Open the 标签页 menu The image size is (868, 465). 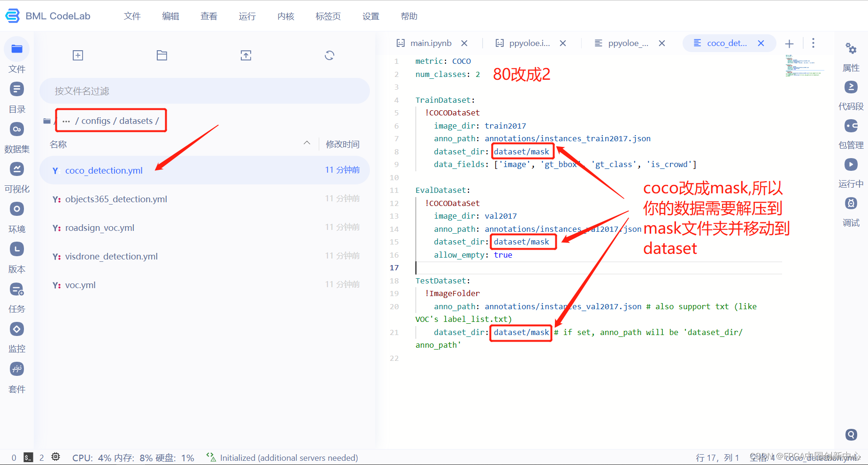pos(328,16)
